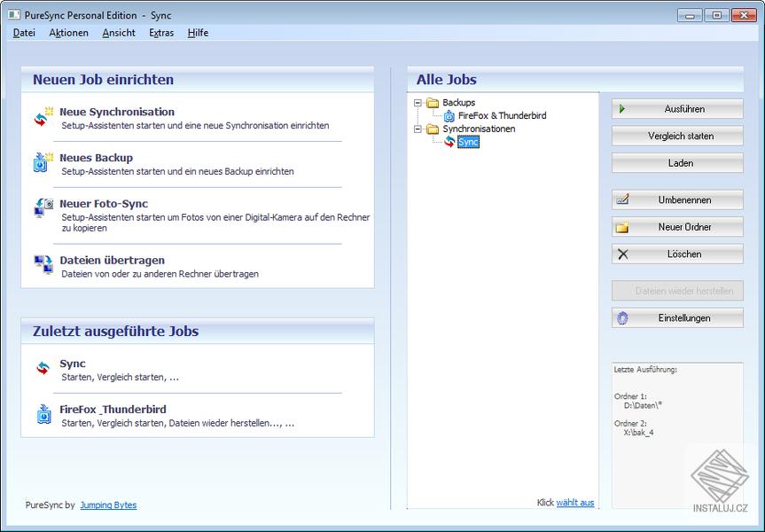Select Dateien übertragen title text

tap(113, 260)
